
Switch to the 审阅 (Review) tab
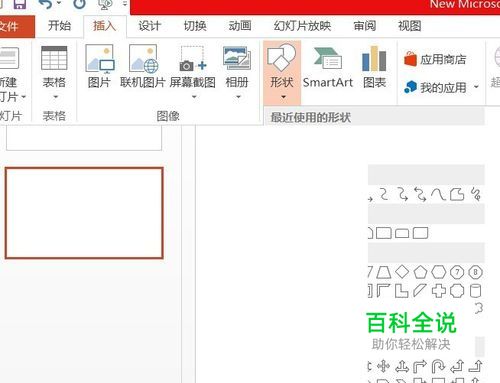click(365, 26)
